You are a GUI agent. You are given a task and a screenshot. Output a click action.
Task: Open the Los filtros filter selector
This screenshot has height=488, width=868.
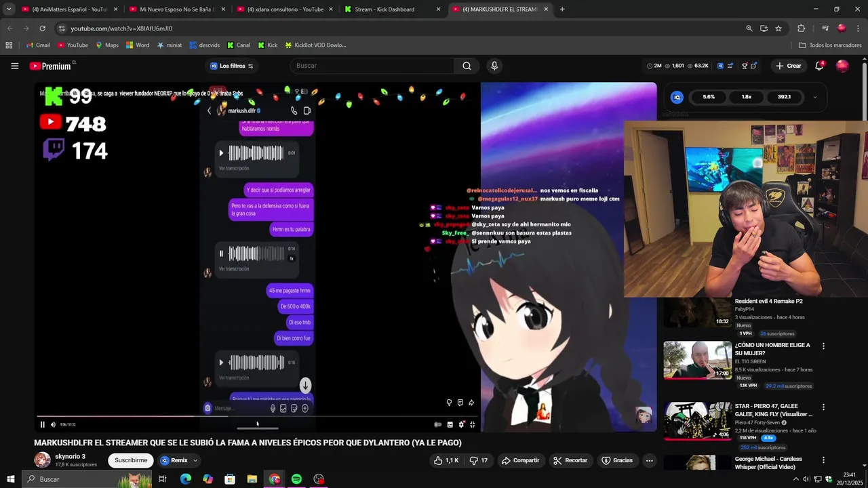[x=231, y=66]
